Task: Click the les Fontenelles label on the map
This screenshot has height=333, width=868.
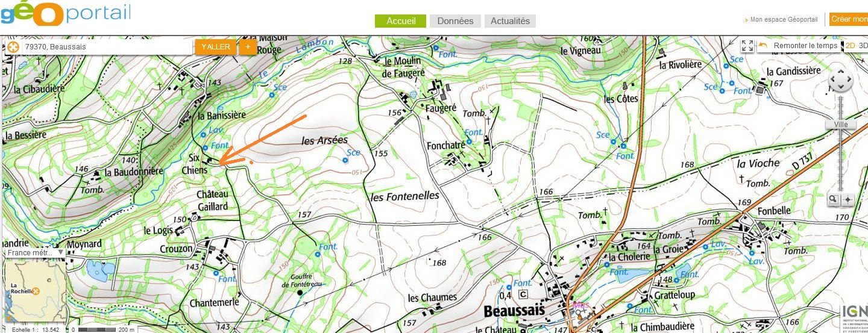Action: tap(404, 196)
